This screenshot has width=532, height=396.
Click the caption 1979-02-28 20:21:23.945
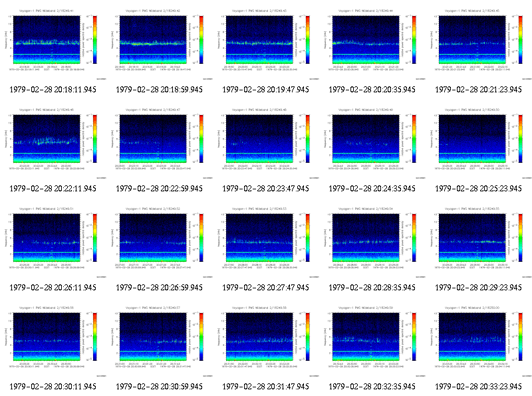478,90
